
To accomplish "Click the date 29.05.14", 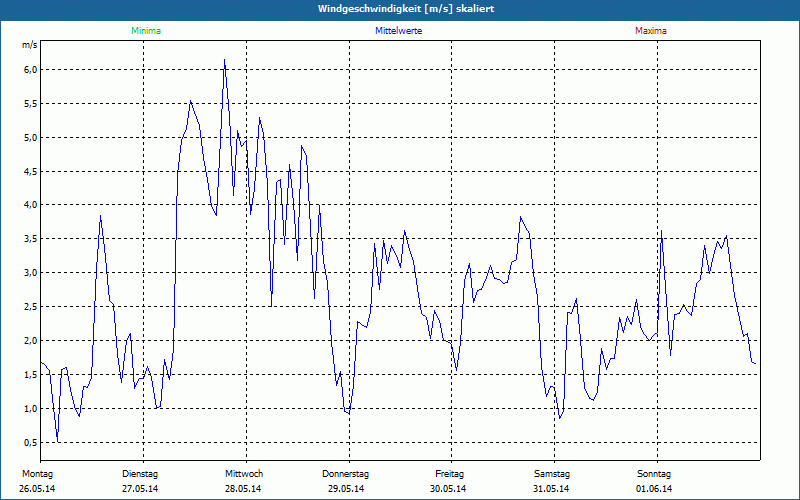I will [346, 489].
